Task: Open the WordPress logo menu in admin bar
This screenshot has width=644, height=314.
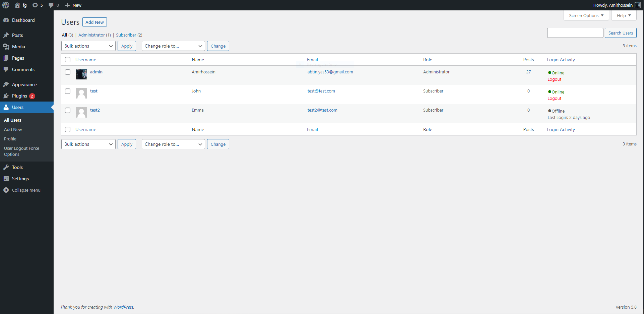Action: (5, 5)
